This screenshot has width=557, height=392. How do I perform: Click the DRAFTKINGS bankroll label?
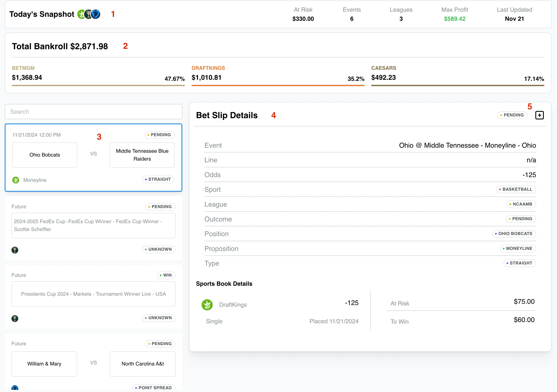[x=208, y=68]
